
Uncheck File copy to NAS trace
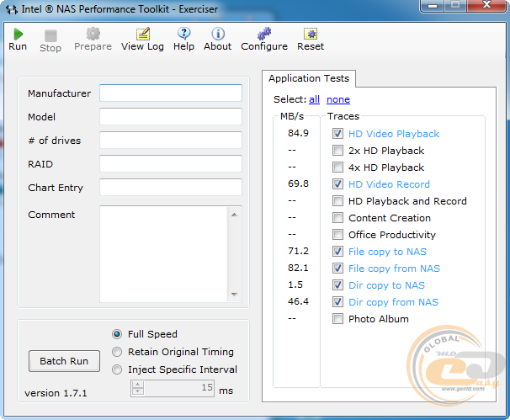pos(337,252)
